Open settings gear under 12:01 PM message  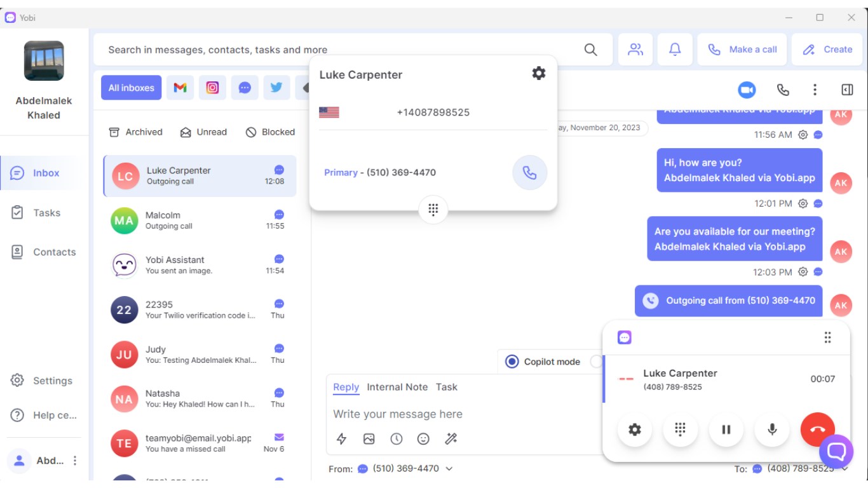803,203
